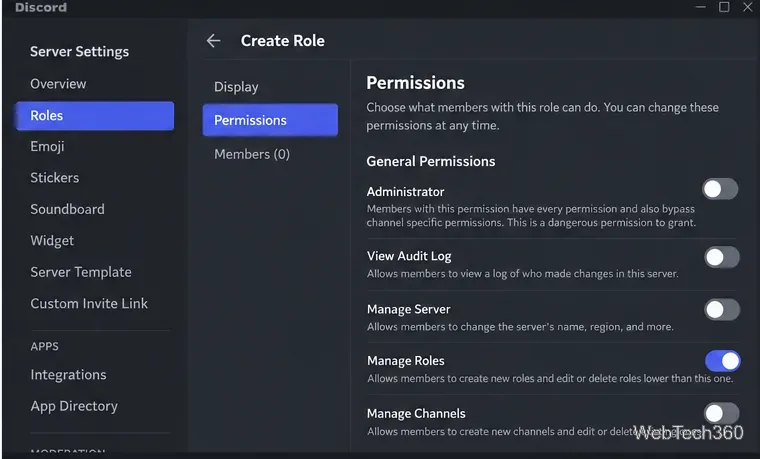Click the Permissions page title
This screenshot has width=760, height=459.
tap(415, 83)
